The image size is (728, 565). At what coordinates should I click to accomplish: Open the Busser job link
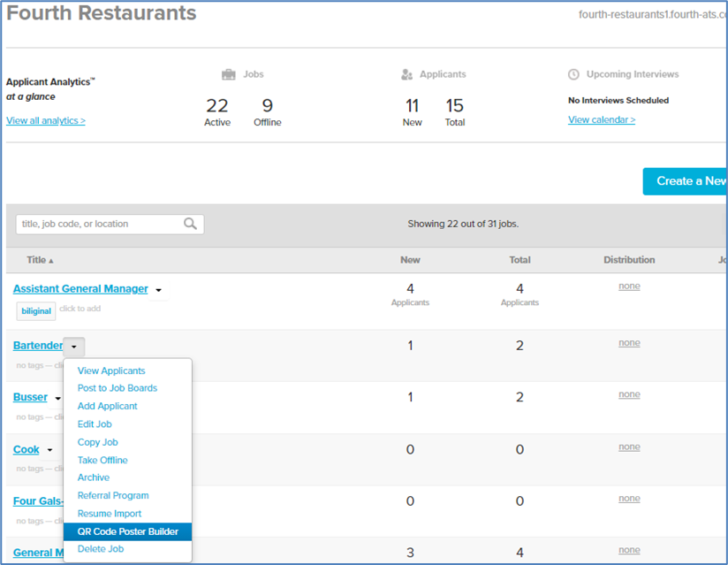point(30,397)
